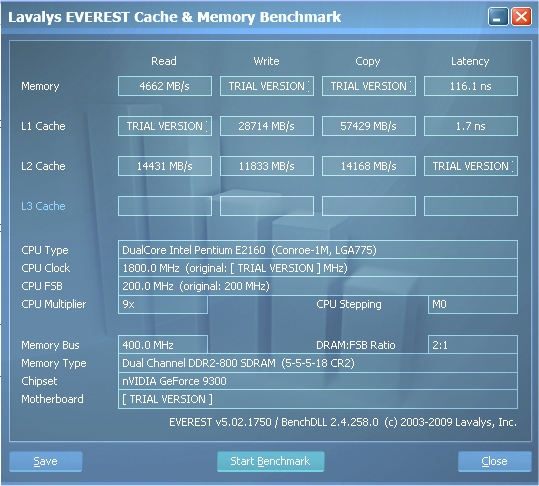Select the L2 Cache Copy 14168 MB/s field
Image resolution: width=539 pixels, height=486 pixels.
pyautogui.click(x=368, y=166)
